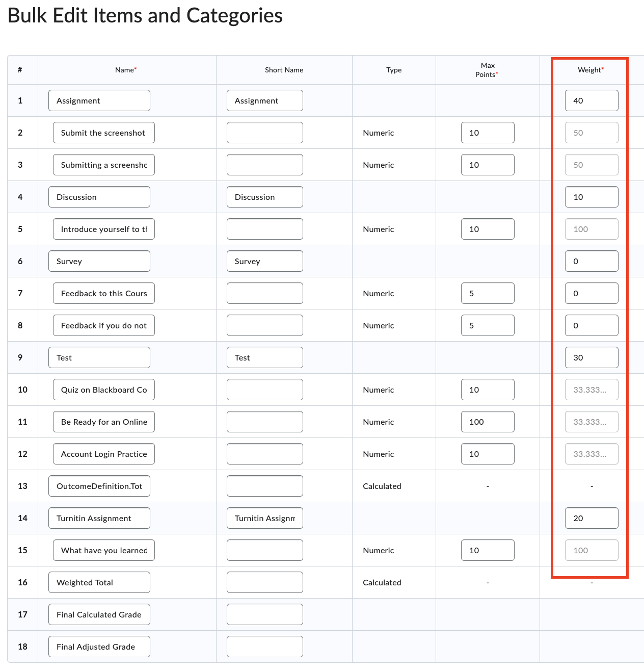Click the Name field for OutcomeDefinition.Tot
Viewport: 644px width, 671px height.
(99, 486)
